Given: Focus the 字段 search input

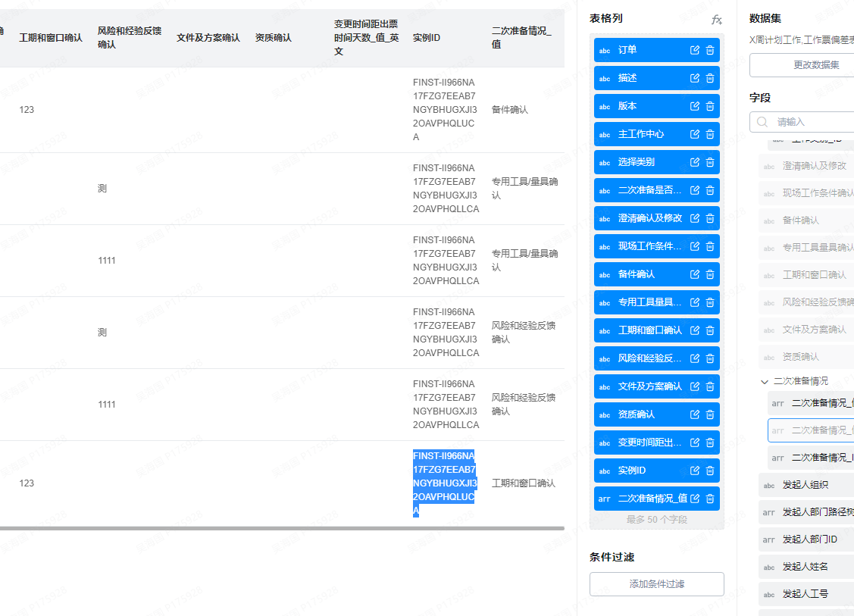Looking at the screenshot, I should pyautogui.click(x=801, y=122).
